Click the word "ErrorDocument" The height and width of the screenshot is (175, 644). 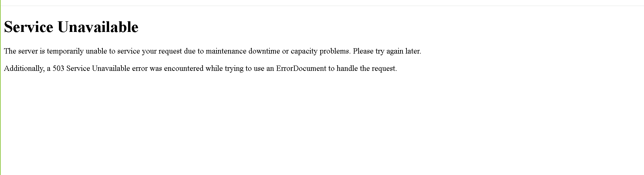click(x=301, y=69)
